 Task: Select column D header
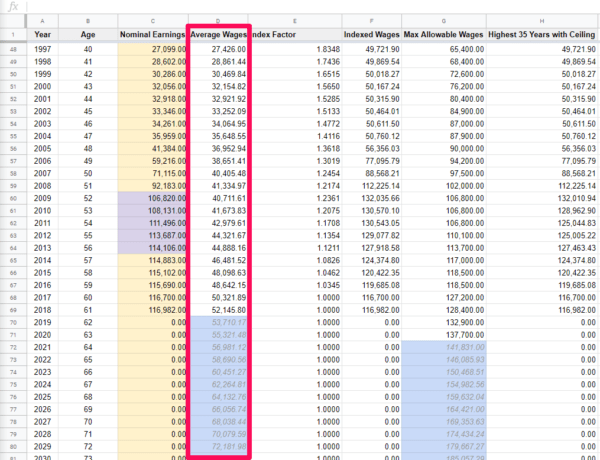pos(218,20)
